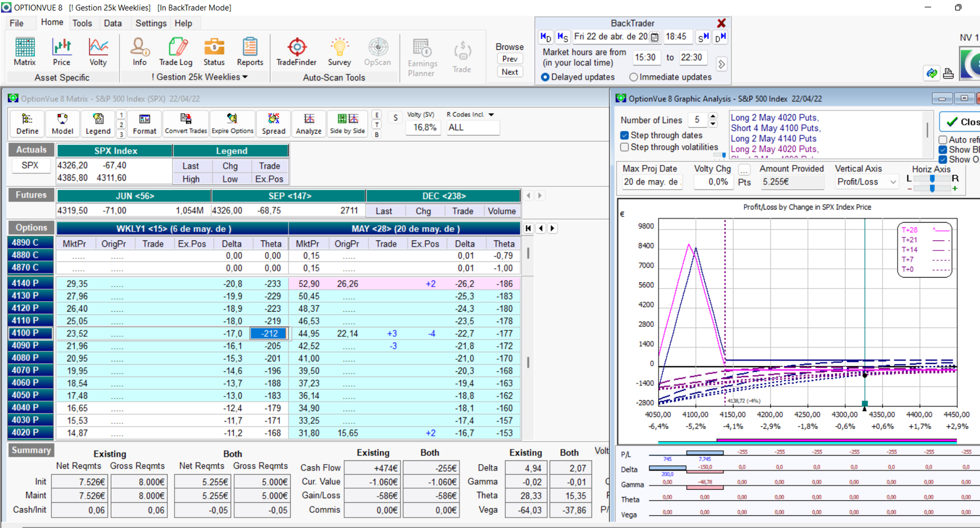Viewport: 980px width, 528px height.
Task: Adjust the upper Horiz Axis L-R slider
Action: [x=932, y=179]
